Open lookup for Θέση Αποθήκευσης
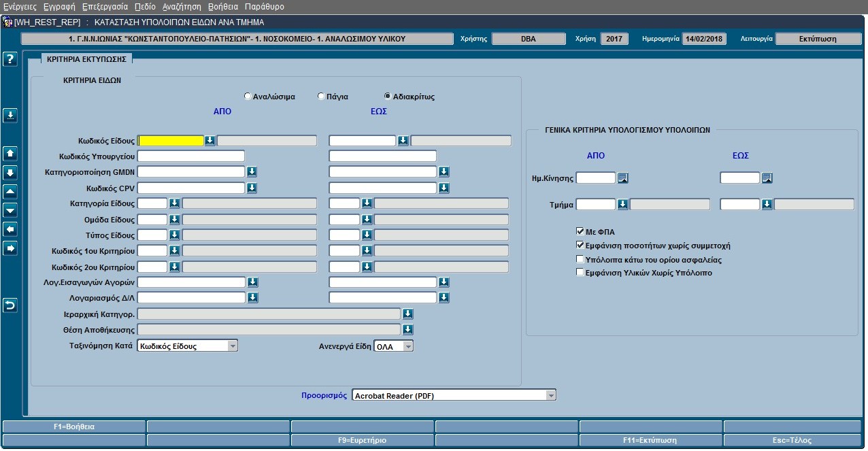Screen dimensions: 868x451 [x=407, y=329]
